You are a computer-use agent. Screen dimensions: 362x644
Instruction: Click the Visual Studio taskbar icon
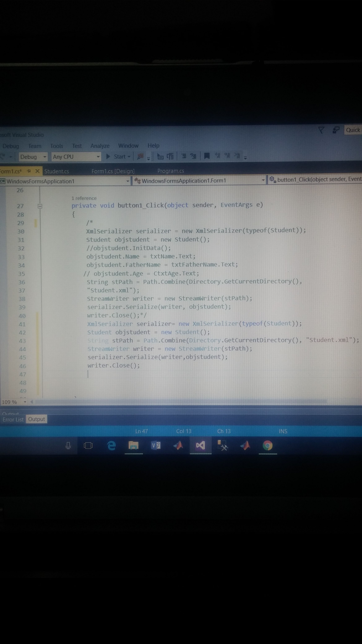click(200, 446)
